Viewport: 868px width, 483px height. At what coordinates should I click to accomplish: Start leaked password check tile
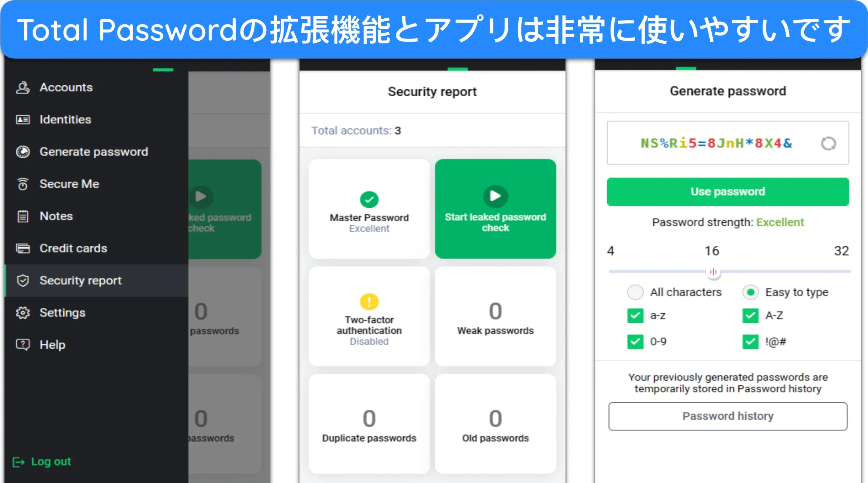click(x=495, y=209)
